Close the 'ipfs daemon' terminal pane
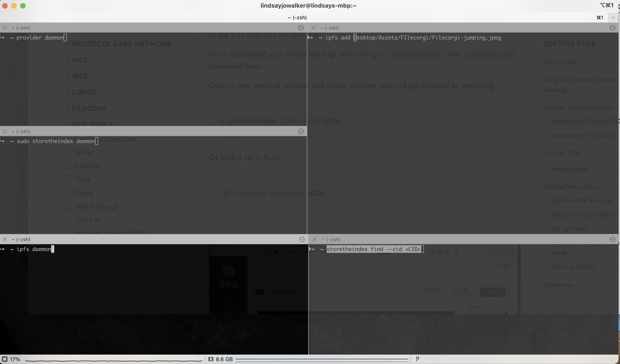The image size is (620, 364). pos(5,239)
